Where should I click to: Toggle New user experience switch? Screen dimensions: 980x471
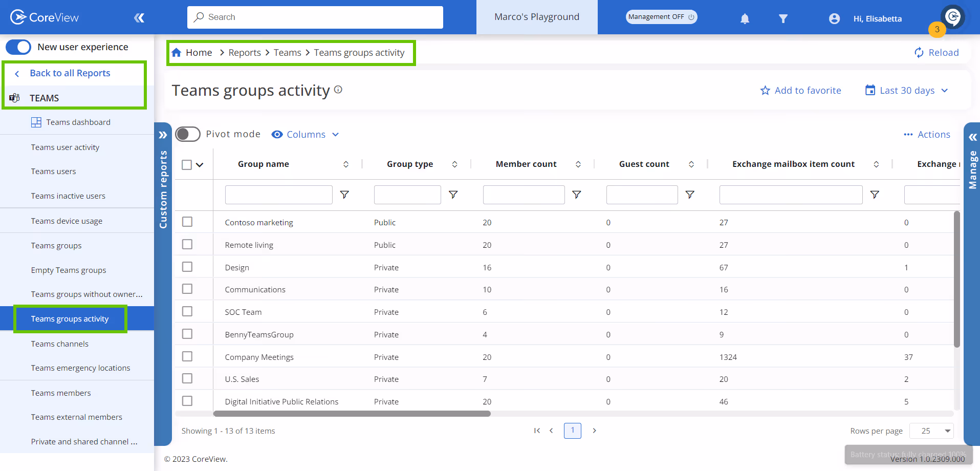point(18,47)
